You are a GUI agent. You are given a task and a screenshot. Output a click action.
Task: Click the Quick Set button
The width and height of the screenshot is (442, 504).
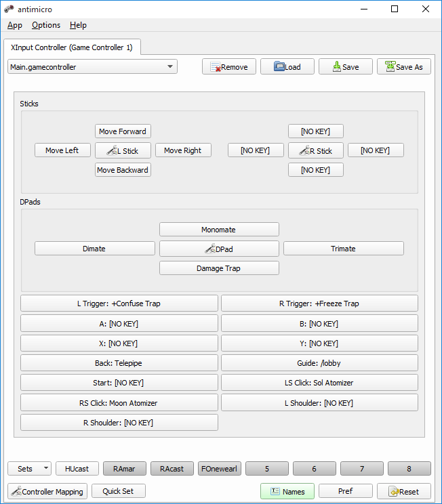pos(119,491)
